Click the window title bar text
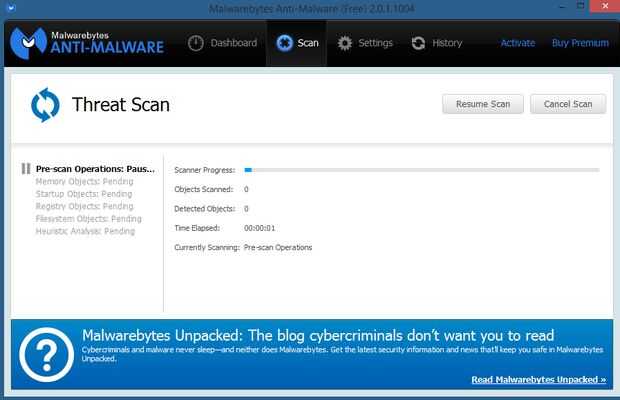This screenshot has height=400, width=620. point(312,8)
